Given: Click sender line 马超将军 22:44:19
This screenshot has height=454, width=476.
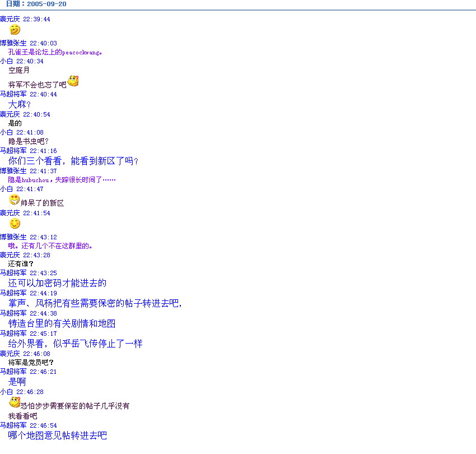Looking at the screenshot, I should click(29, 293).
